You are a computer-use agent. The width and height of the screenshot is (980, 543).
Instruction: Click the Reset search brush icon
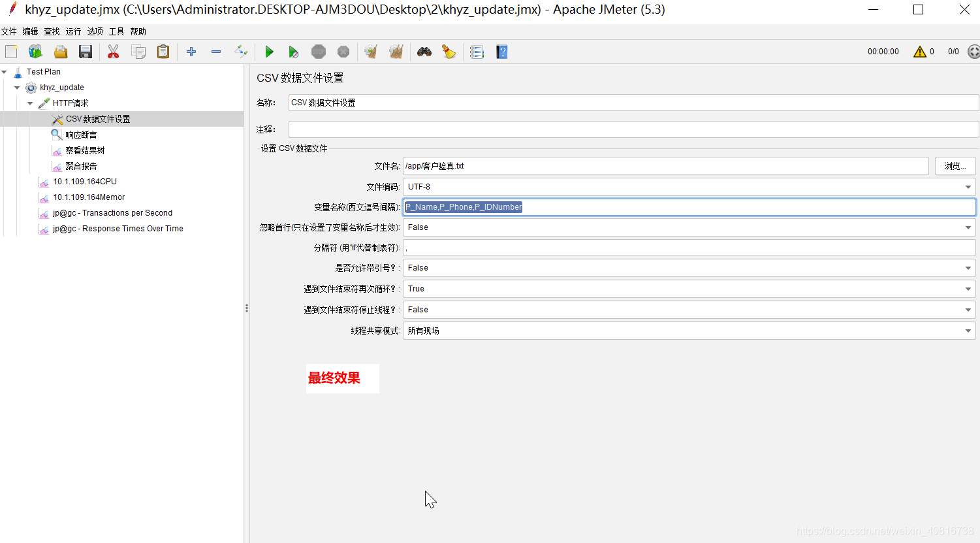click(x=449, y=52)
